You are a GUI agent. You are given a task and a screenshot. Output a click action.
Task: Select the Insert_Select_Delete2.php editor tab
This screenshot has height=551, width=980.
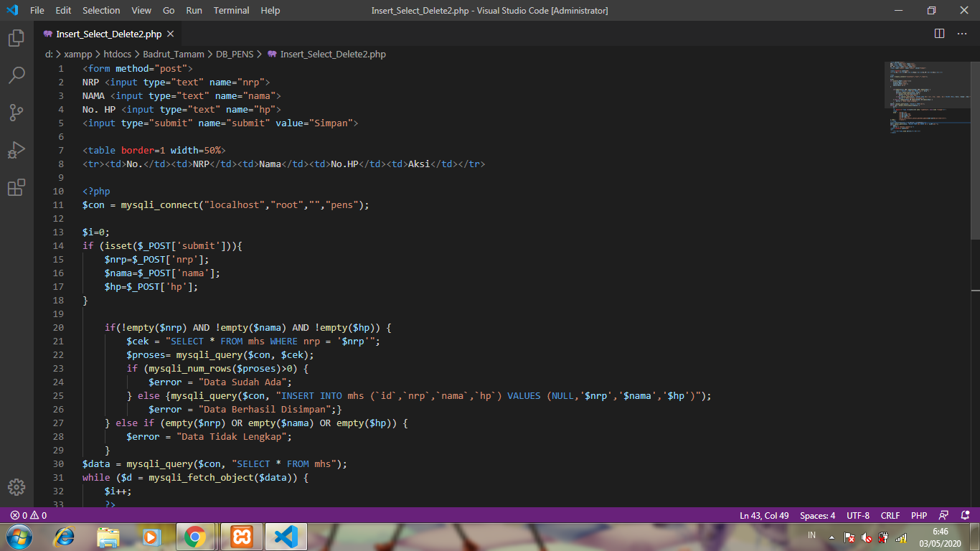[x=108, y=34]
